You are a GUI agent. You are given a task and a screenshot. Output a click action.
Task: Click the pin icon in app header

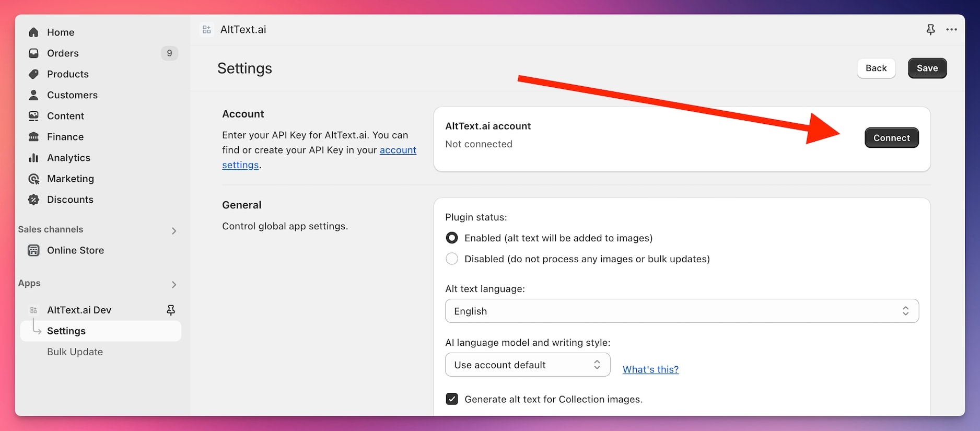tap(930, 30)
